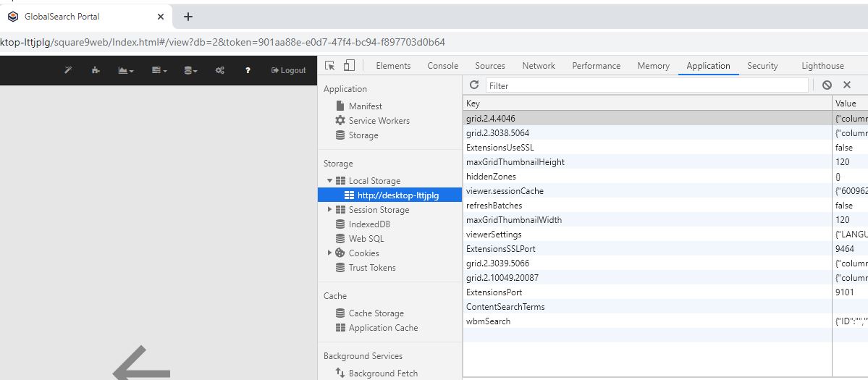The image size is (868, 380).
Task: Open help with the question mark icon
Action: coord(248,70)
